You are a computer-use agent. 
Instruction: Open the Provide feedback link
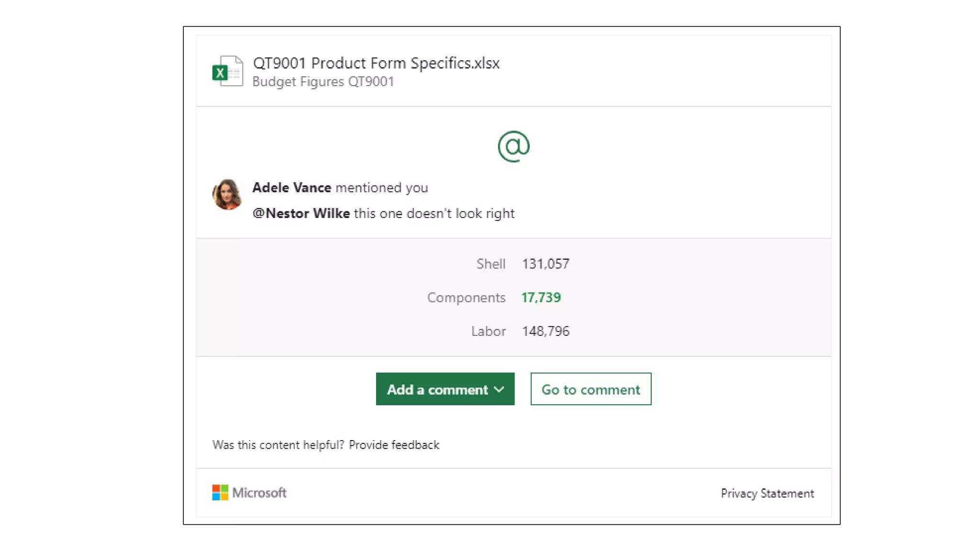[394, 445]
